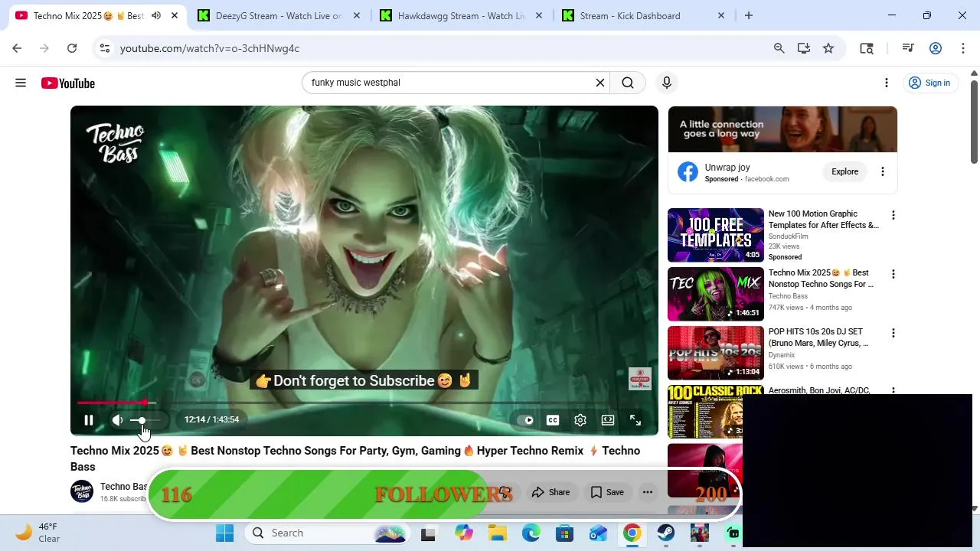Click the install app icon in the address bar
The height and width of the screenshot is (551, 980).
click(x=804, y=48)
